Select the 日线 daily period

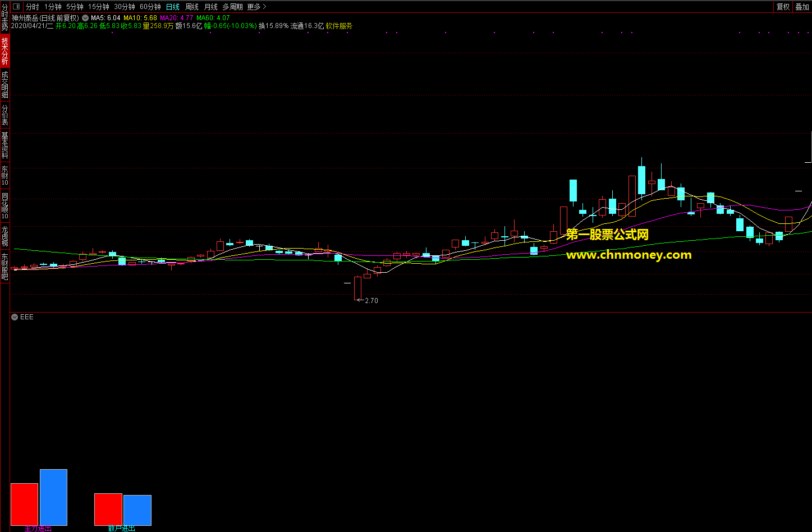[x=173, y=7]
